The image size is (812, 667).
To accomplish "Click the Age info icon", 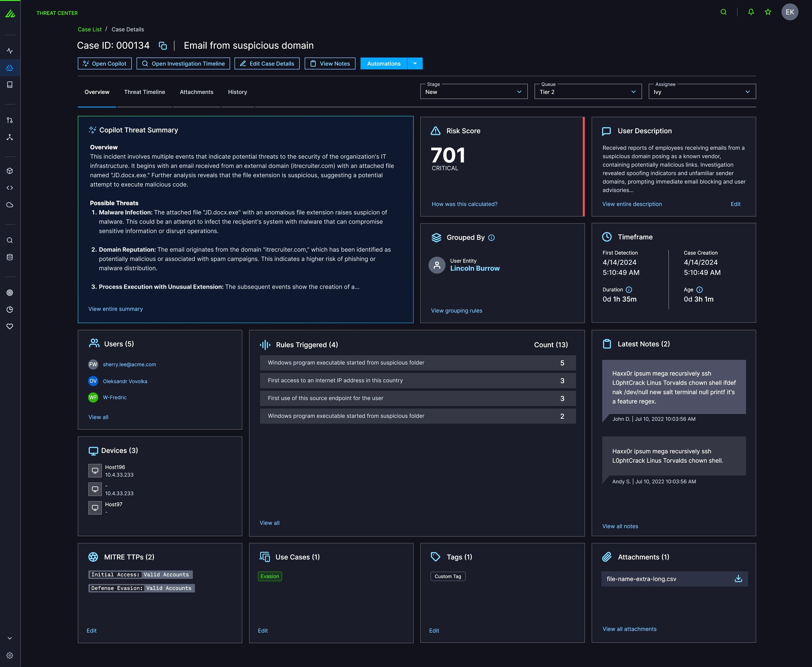I will (699, 290).
